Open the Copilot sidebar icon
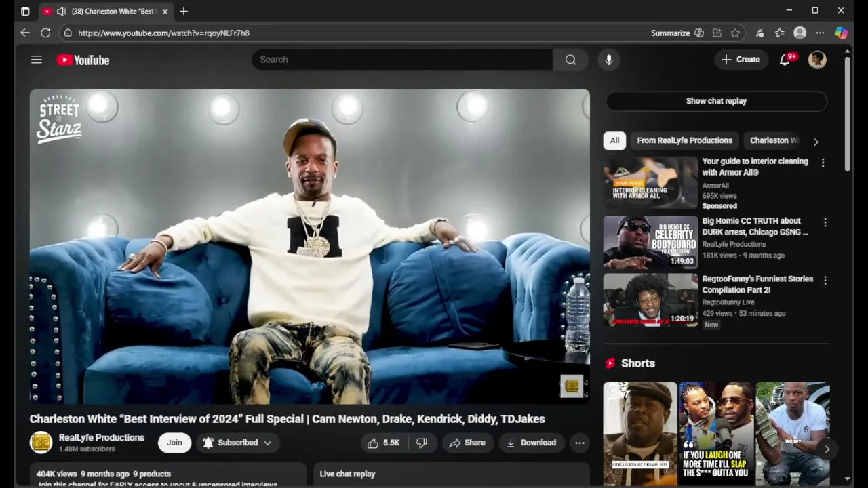The height and width of the screenshot is (488, 868). (x=842, y=33)
